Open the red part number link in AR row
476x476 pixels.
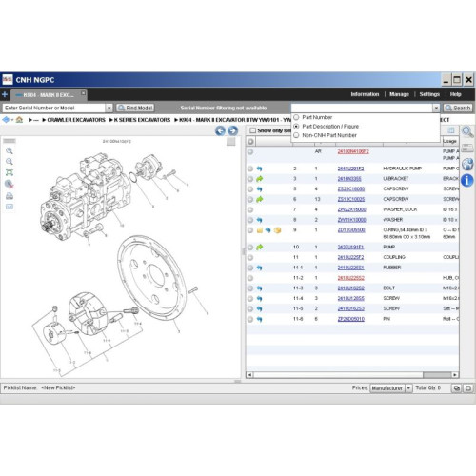353,151
